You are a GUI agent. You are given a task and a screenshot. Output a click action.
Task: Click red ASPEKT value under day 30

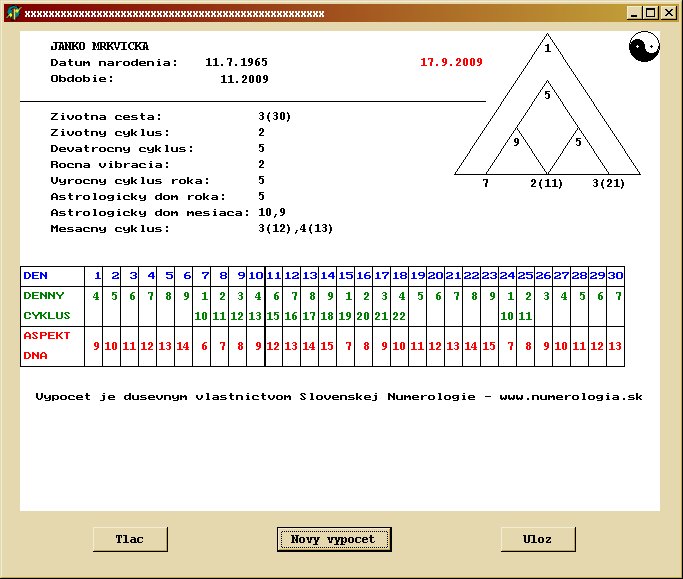click(x=615, y=346)
